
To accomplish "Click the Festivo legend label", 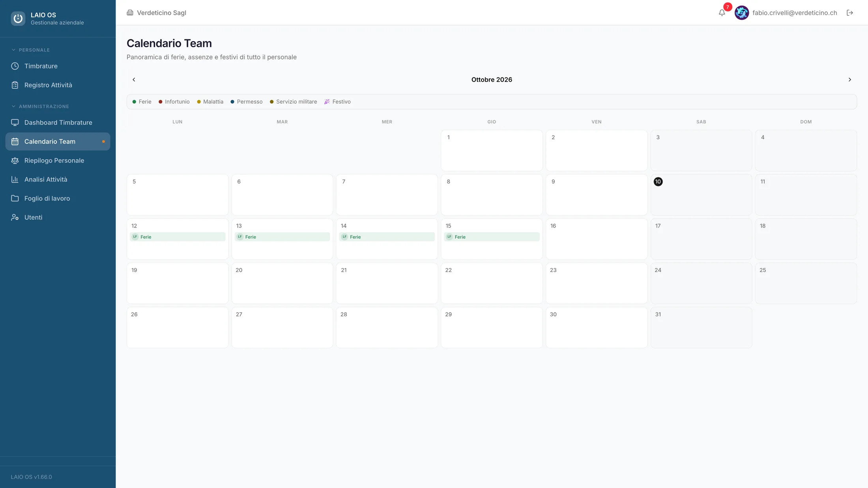I will pos(341,102).
